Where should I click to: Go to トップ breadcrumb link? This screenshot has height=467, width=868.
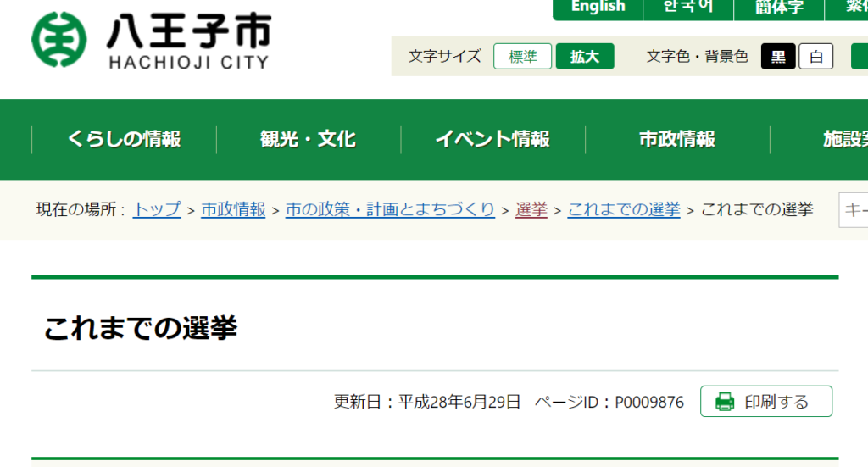157,209
